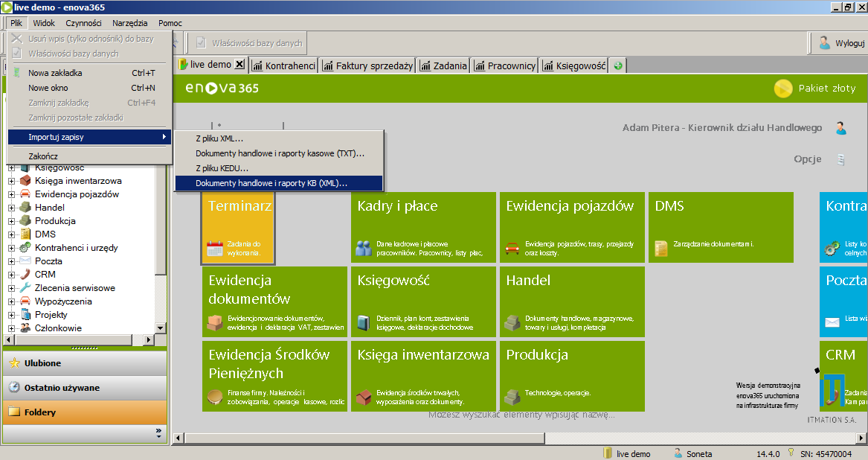Click the element search field below tiles
868x460 pixels.
[x=521, y=415]
